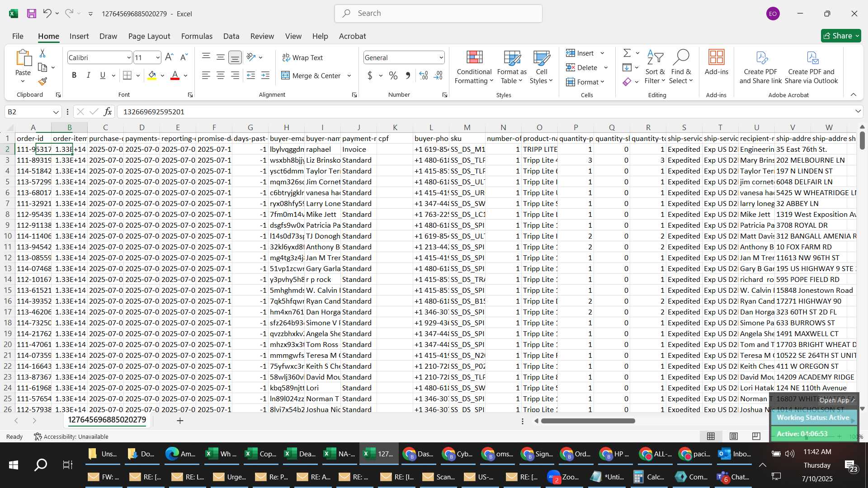This screenshot has width=868, height=488.
Task: Select Align Right icon
Action: [235, 75]
